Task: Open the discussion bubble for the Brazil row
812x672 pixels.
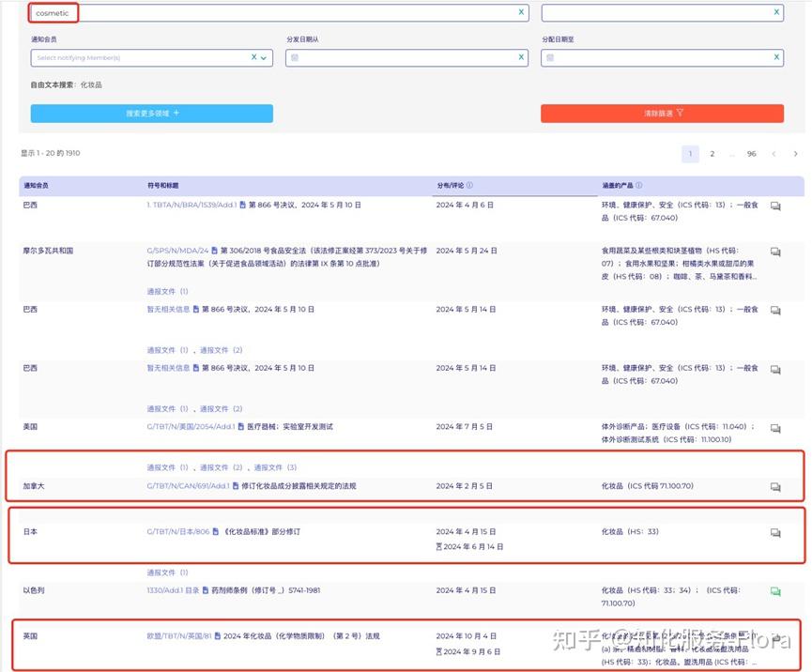Action: pos(774,205)
